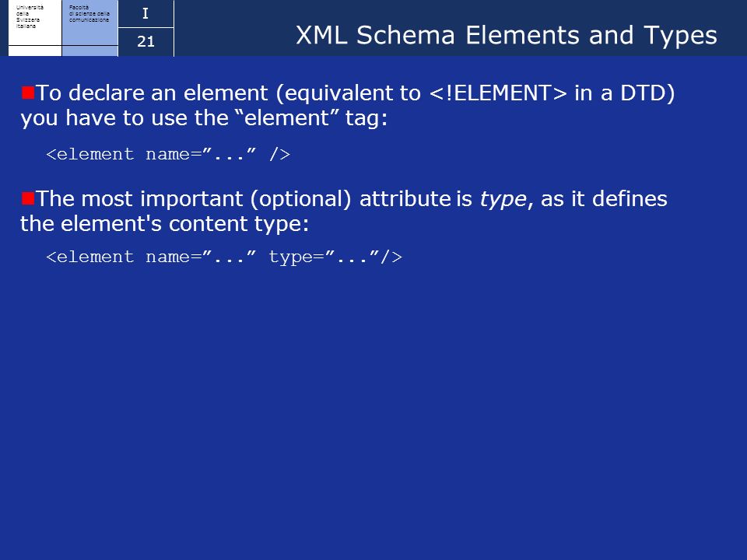The image size is (747, 560).
Task: Click the word "Types" in the title
Action: click(680, 37)
